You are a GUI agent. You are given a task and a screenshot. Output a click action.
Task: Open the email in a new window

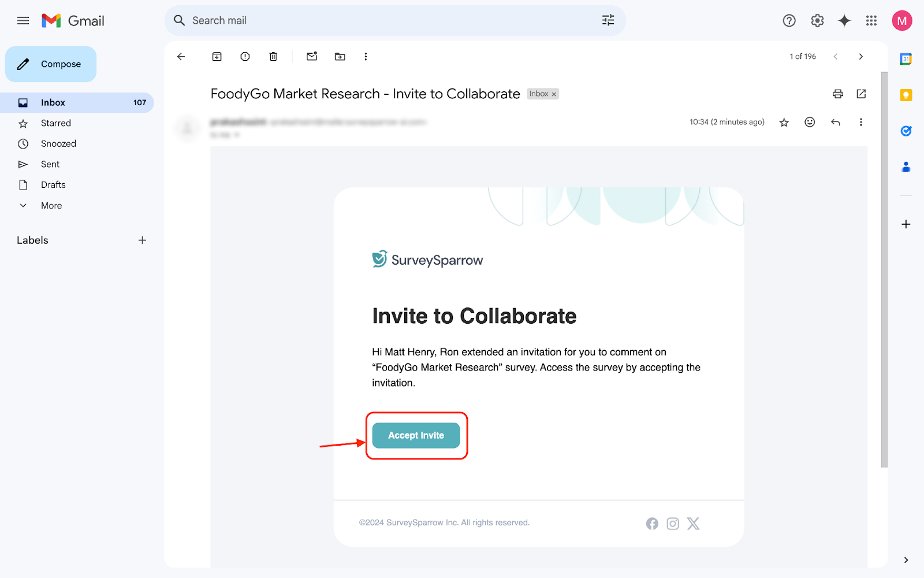(861, 94)
